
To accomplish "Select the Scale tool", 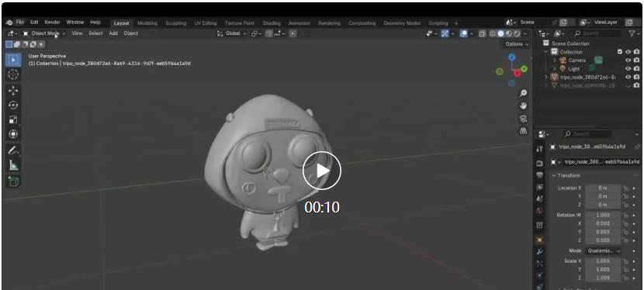I will pyautogui.click(x=13, y=119).
